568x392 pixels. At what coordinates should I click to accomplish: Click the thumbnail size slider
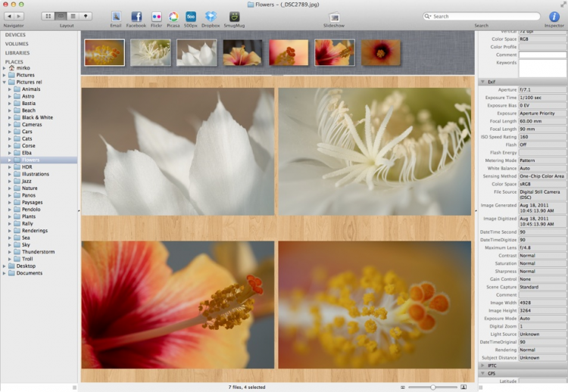[x=433, y=387]
